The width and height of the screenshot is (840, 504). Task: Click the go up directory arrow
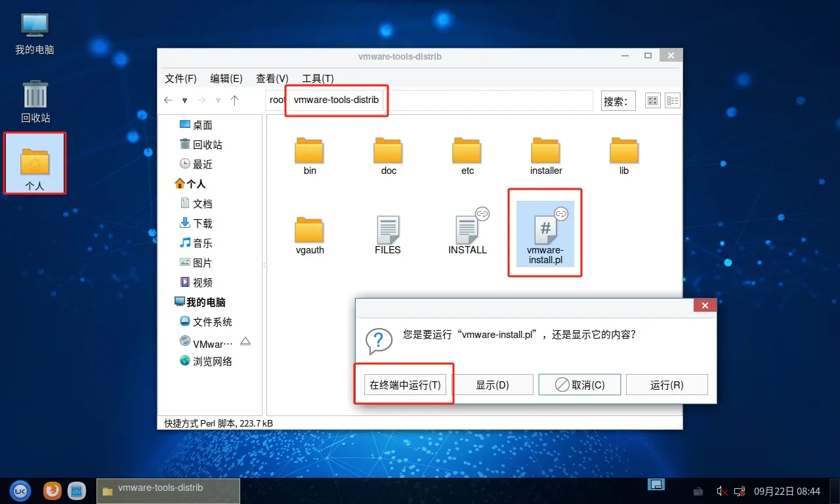pyautogui.click(x=234, y=100)
